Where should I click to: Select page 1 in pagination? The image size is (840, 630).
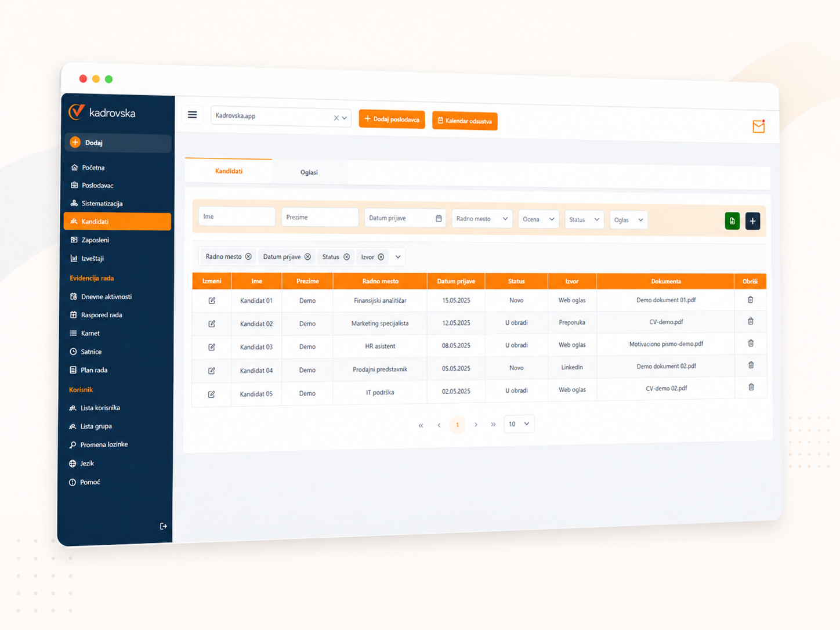point(457,425)
